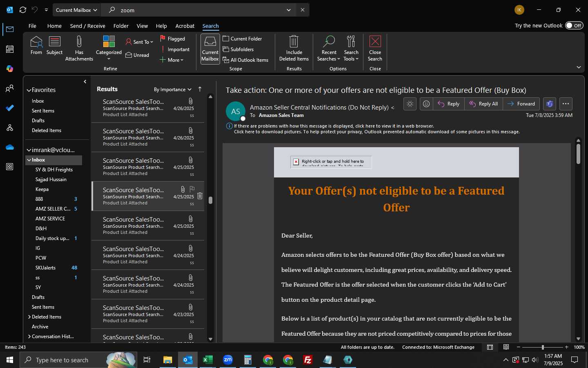
Task: Open the Calendar module icon
Action: [10, 49]
